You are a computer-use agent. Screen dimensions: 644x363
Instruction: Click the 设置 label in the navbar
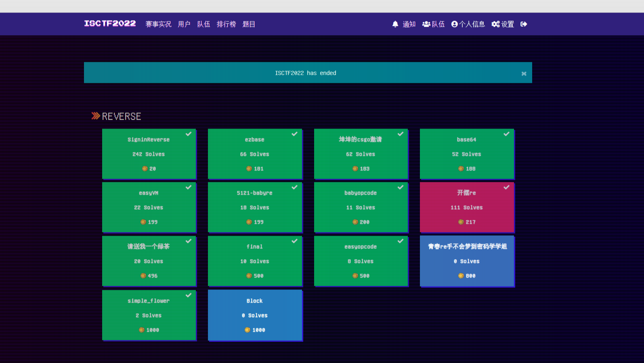coord(508,24)
